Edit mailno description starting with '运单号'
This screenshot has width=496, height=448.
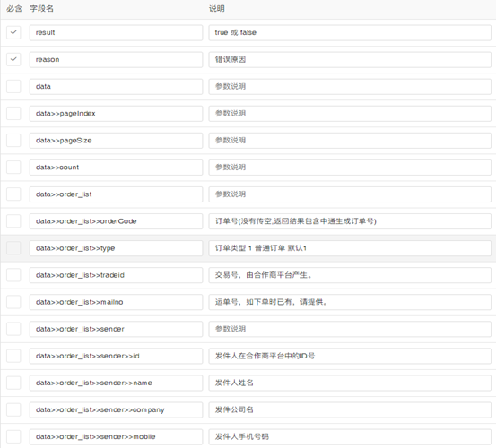(x=350, y=302)
